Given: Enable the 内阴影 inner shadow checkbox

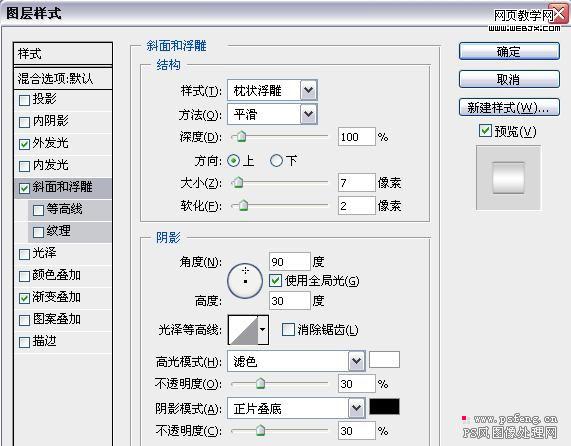Looking at the screenshot, I should 24,122.
